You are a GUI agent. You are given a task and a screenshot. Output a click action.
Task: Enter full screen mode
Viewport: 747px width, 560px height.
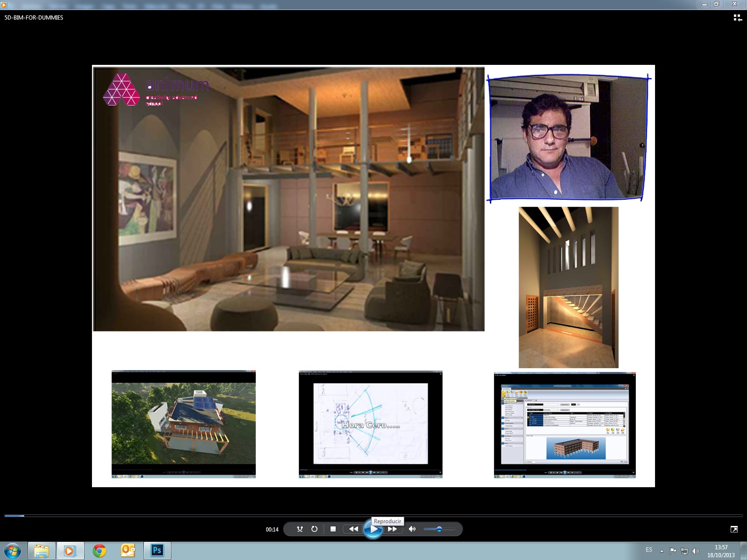point(734,529)
